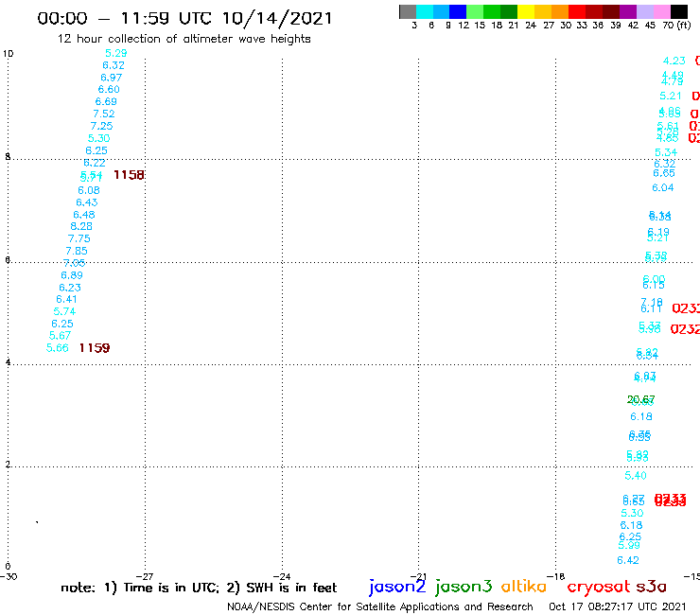Click the 'Oct 17 08:27:17 UTC 2021' timestamp

tap(617, 606)
